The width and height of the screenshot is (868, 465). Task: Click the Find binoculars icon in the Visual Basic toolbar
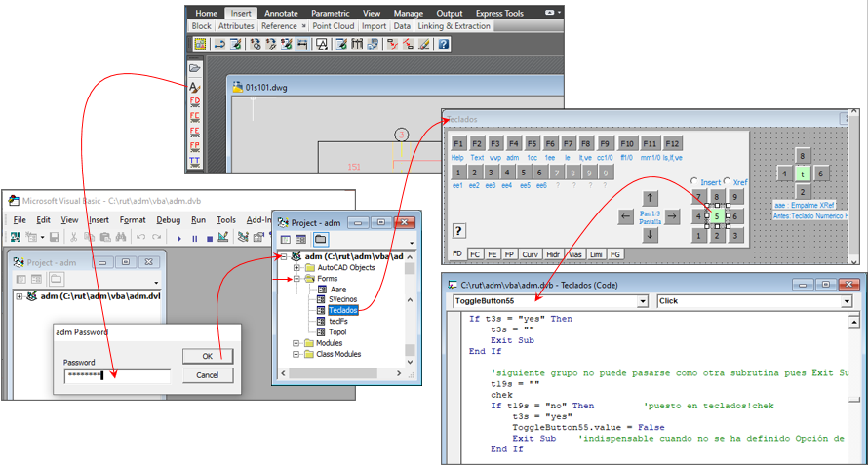121,238
